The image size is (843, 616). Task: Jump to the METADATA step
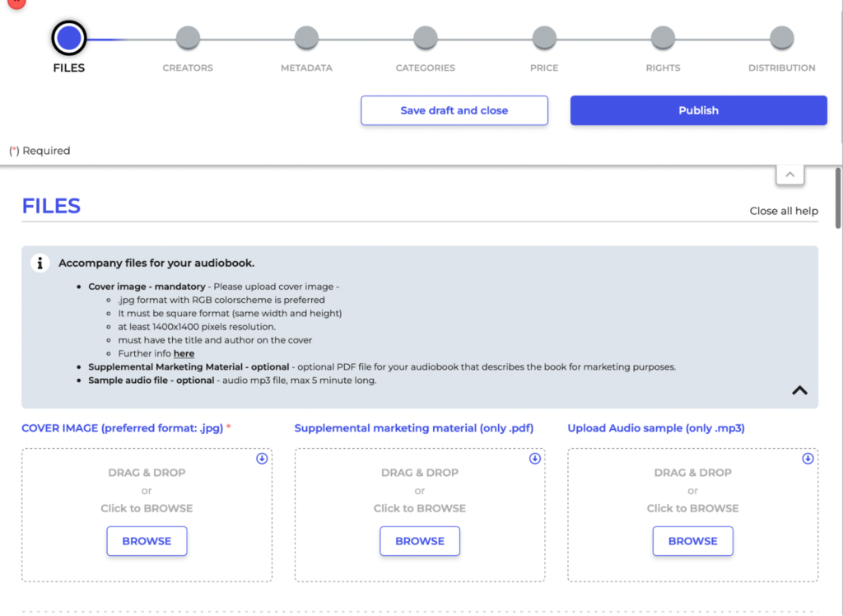click(x=306, y=38)
